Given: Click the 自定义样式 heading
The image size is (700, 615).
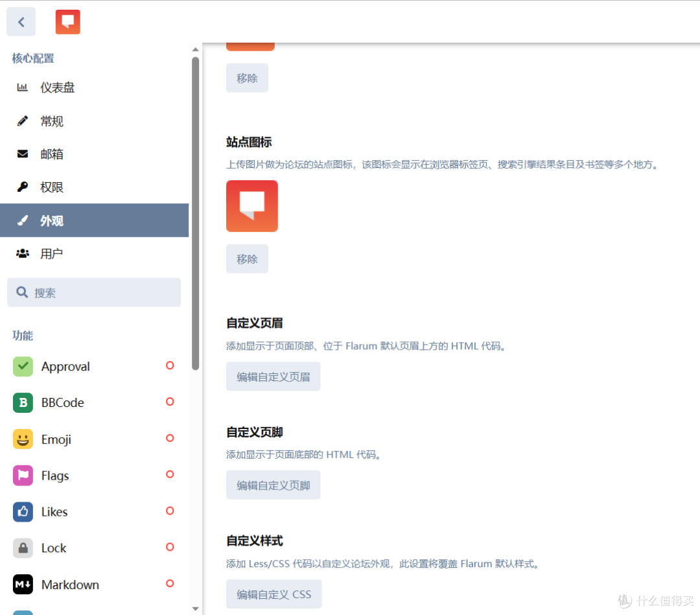Looking at the screenshot, I should click(x=255, y=541).
